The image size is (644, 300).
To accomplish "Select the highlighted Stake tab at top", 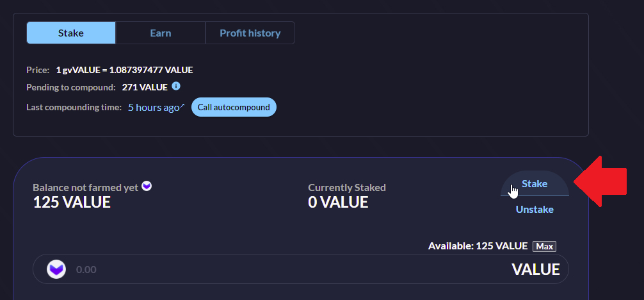I will [x=71, y=33].
